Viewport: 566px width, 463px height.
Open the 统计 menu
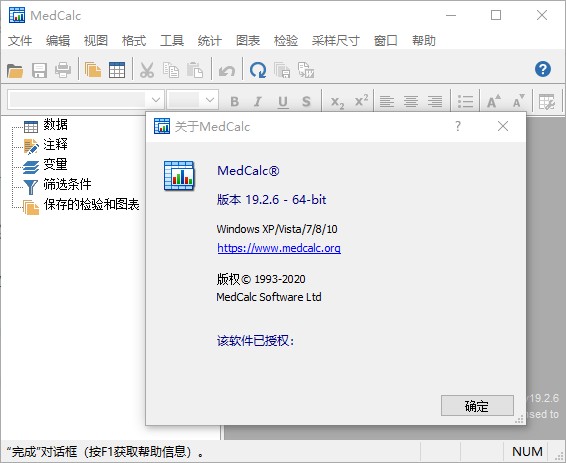pyautogui.click(x=209, y=40)
